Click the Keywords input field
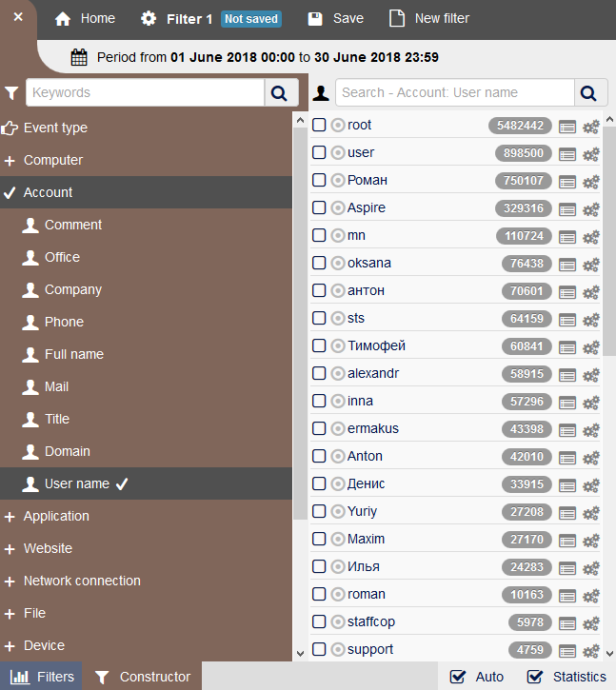Screen dimensions: 616x690 pyautogui.click(x=145, y=92)
